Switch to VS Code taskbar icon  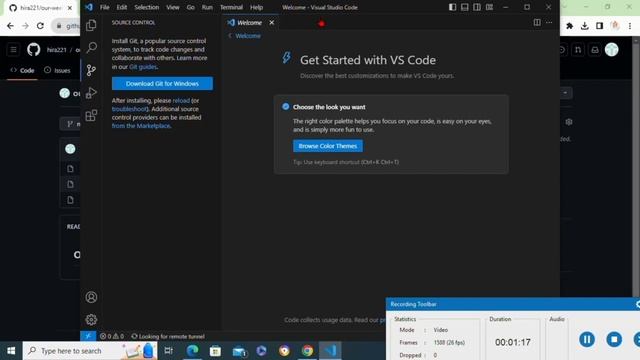click(x=330, y=351)
